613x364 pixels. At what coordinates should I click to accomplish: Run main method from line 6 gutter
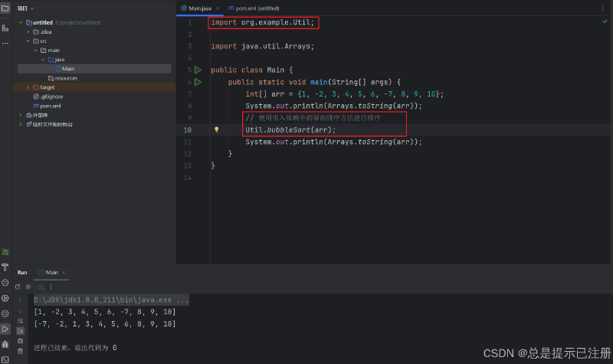198,82
